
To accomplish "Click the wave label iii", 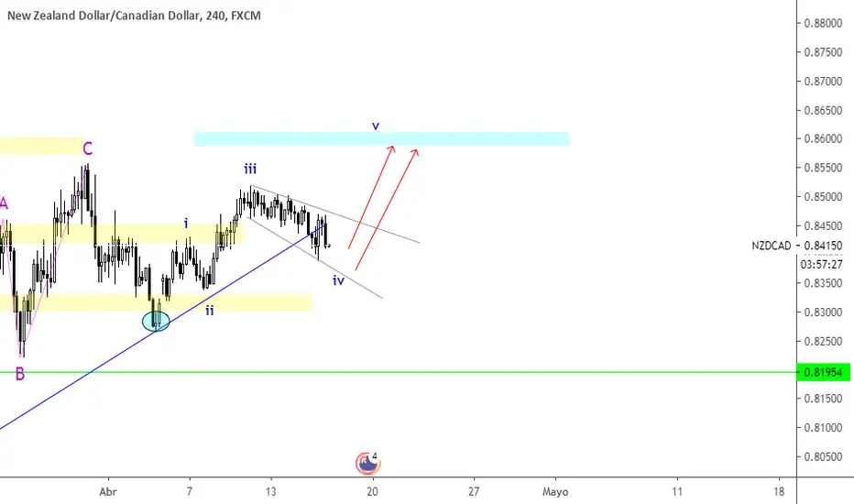I will [x=250, y=169].
